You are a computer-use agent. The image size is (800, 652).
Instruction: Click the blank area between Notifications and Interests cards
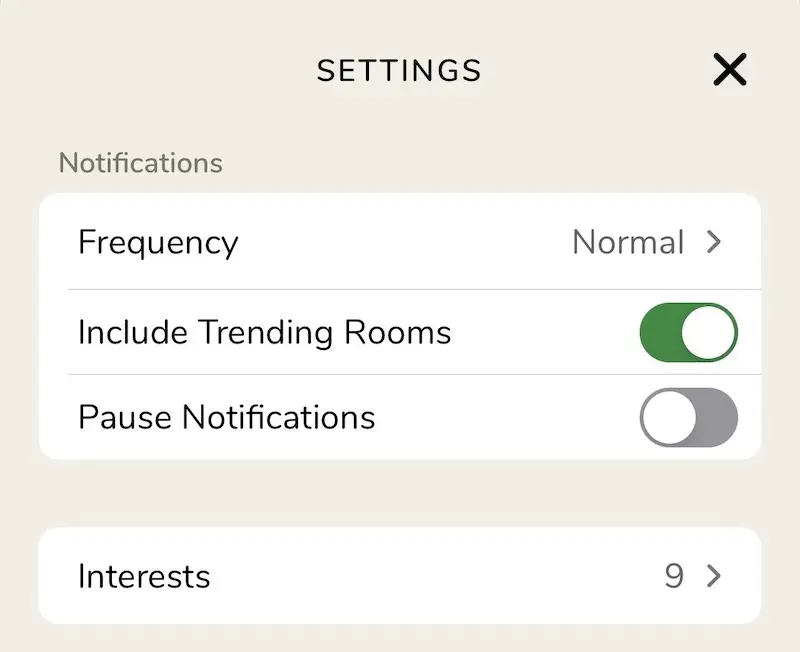[400, 493]
